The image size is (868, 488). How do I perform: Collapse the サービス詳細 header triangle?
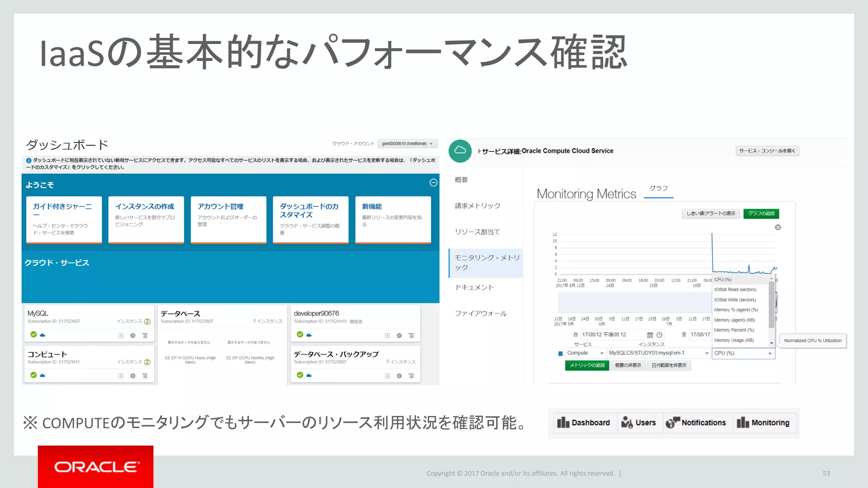tap(479, 151)
